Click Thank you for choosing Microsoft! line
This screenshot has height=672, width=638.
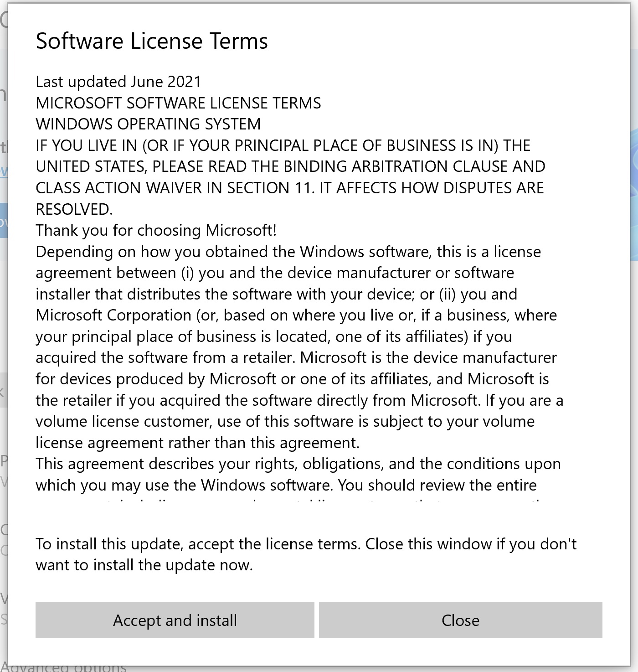156,230
